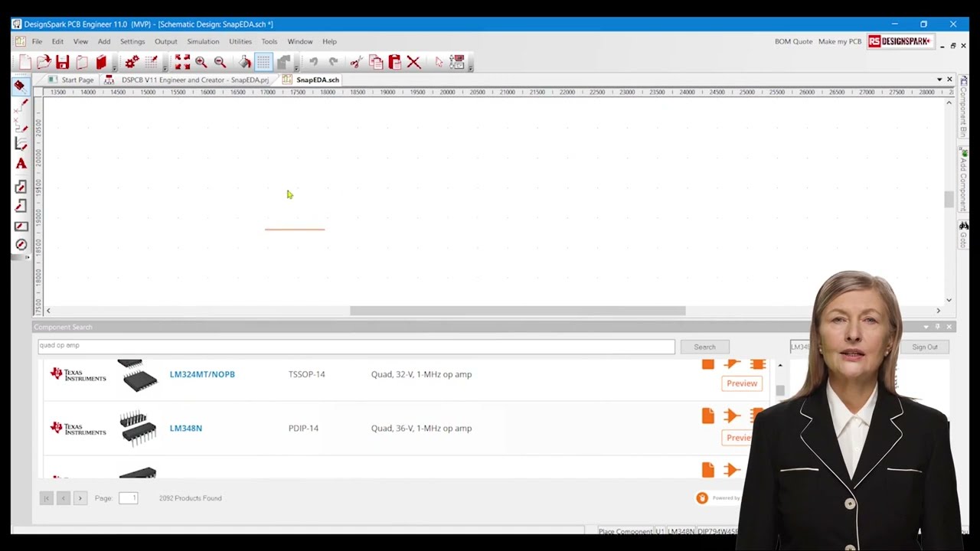Switch to the Start Page tab

pyautogui.click(x=71, y=80)
